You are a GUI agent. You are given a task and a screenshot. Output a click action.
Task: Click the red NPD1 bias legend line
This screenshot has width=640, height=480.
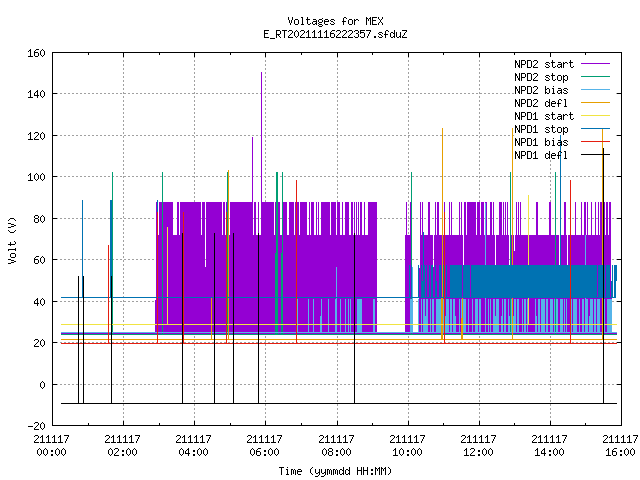(596, 142)
